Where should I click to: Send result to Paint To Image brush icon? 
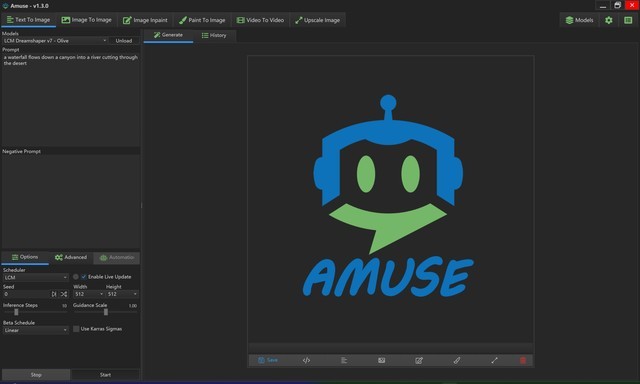(x=457, y=360)
